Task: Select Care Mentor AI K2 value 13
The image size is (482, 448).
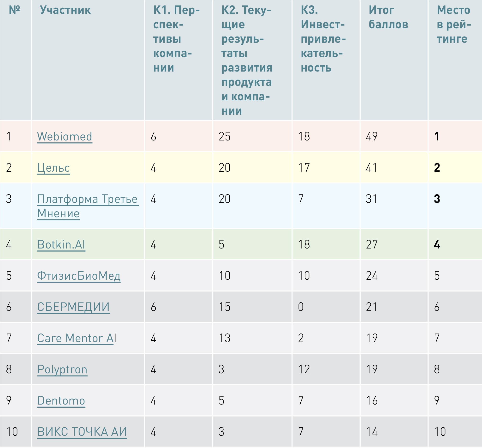Action: (225, 338)
